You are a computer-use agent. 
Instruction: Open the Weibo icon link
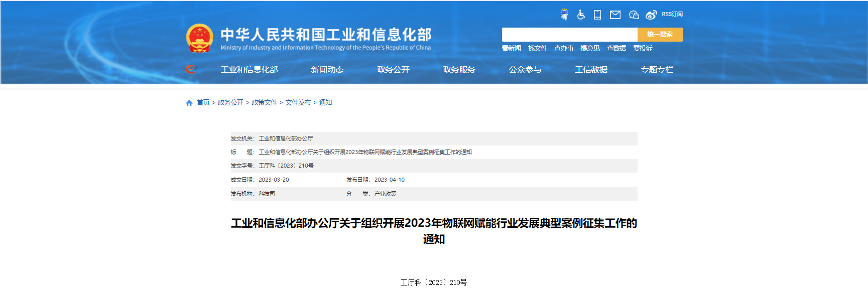click(x=651, y=15)
